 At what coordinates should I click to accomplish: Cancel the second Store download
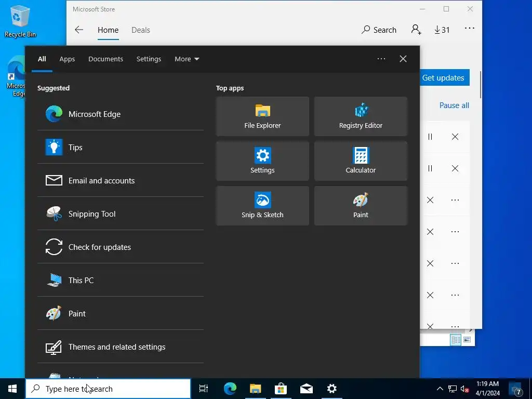[455, 168]
